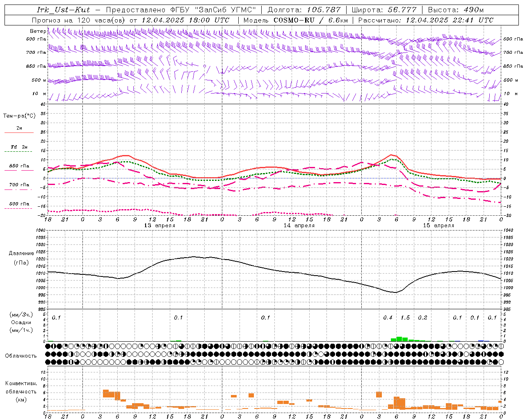Select the 700 гПа temperature legend entry
The height and width of the screenshot is (420, 525).
(19, 185)
